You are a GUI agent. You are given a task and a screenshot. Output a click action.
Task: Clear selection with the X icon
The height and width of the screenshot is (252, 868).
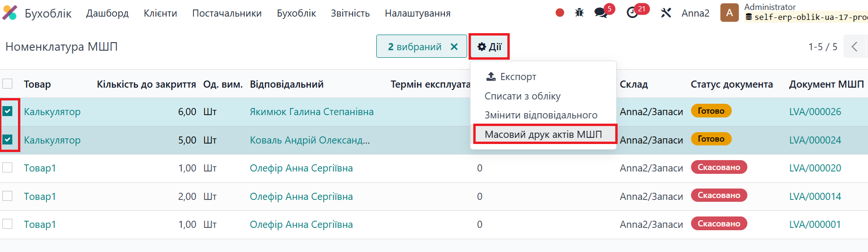(x=454, y=47)
